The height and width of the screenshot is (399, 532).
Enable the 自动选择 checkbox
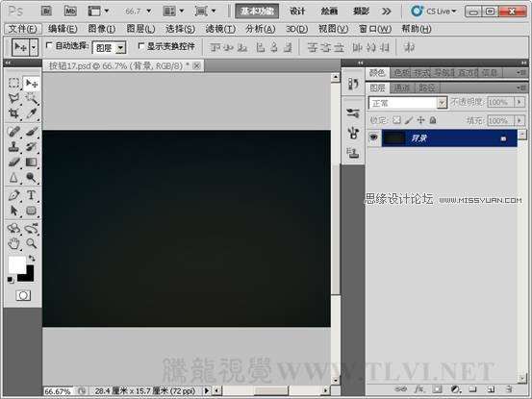(49, 45)
